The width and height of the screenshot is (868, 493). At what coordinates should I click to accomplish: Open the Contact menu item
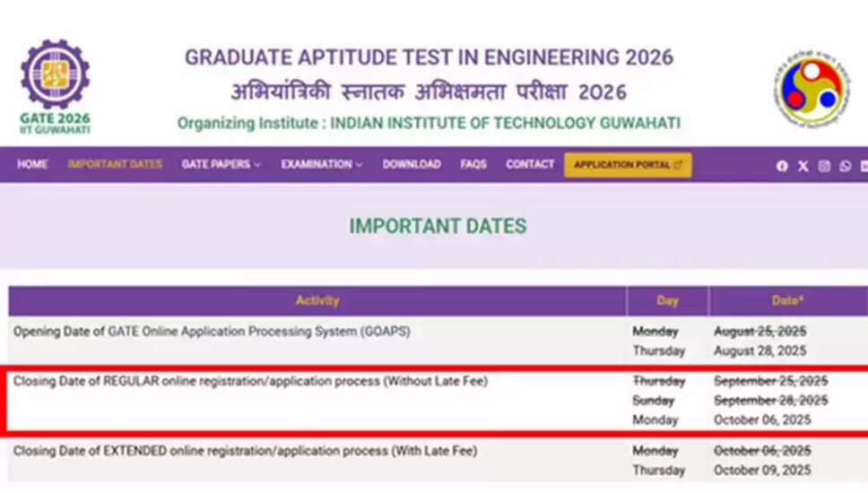pyautogui.click(x=530, y=164)
